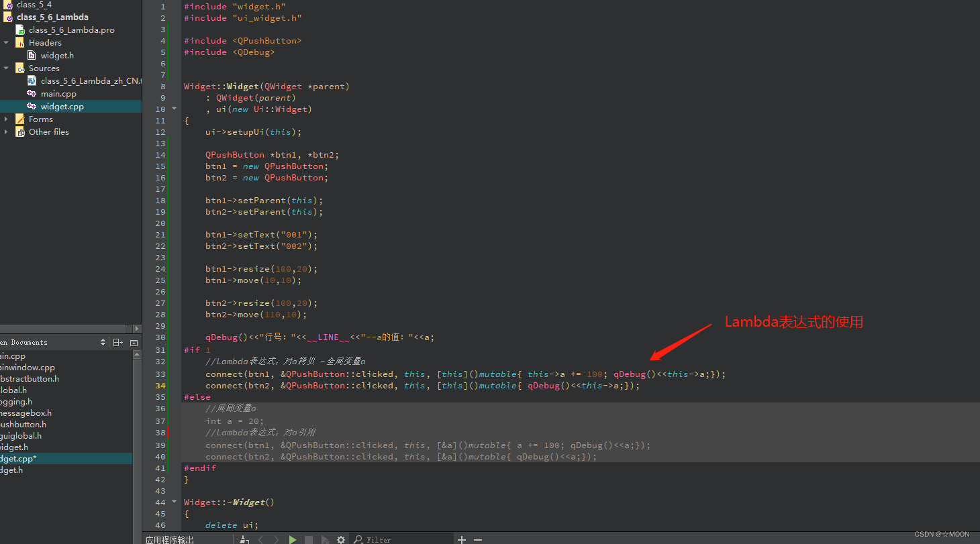Screen dimensions: 980x544
Task: Select widget.cpp* in Open Documents list
Action: [66, 459]
